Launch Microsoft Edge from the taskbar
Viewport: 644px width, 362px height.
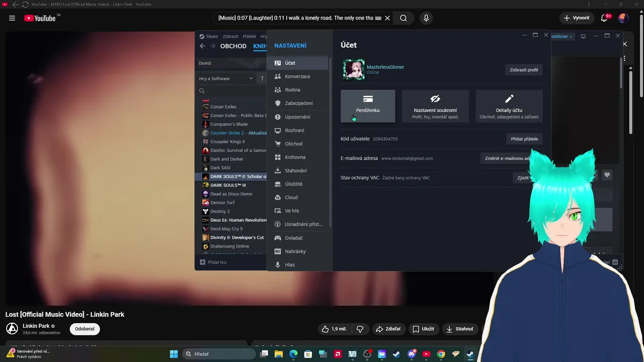(x=293, y=354)
